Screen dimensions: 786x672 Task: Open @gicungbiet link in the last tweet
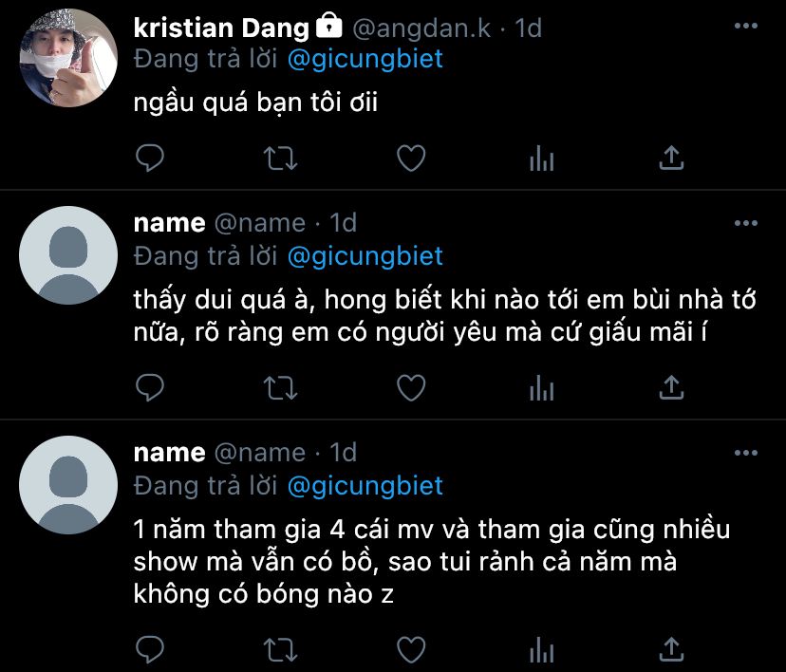pos(365,485)
